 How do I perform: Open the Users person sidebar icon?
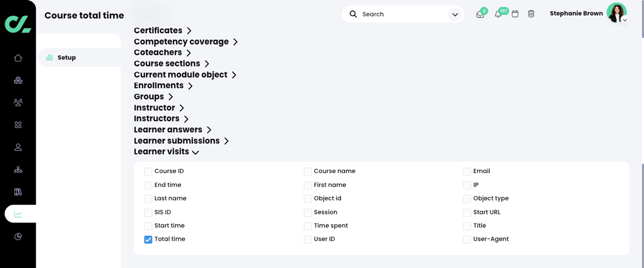click(18, 147)
